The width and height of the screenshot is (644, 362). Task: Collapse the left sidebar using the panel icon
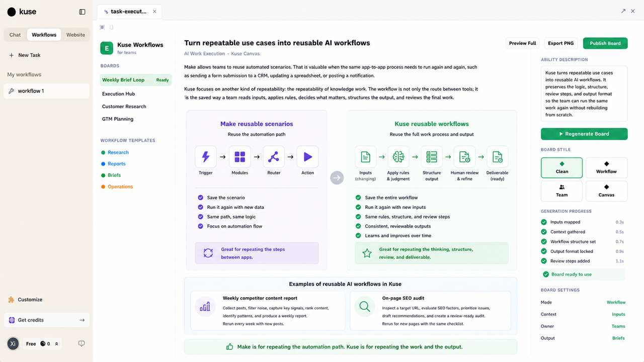[83, 12]
